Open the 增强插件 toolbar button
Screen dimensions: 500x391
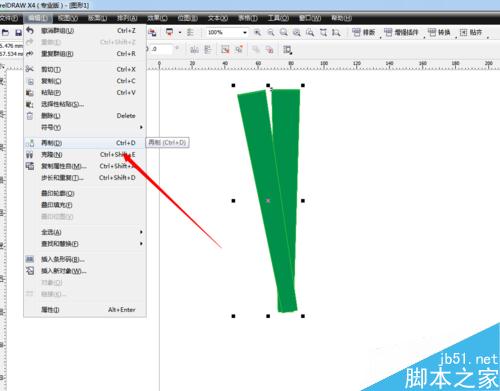pos(401,32)
